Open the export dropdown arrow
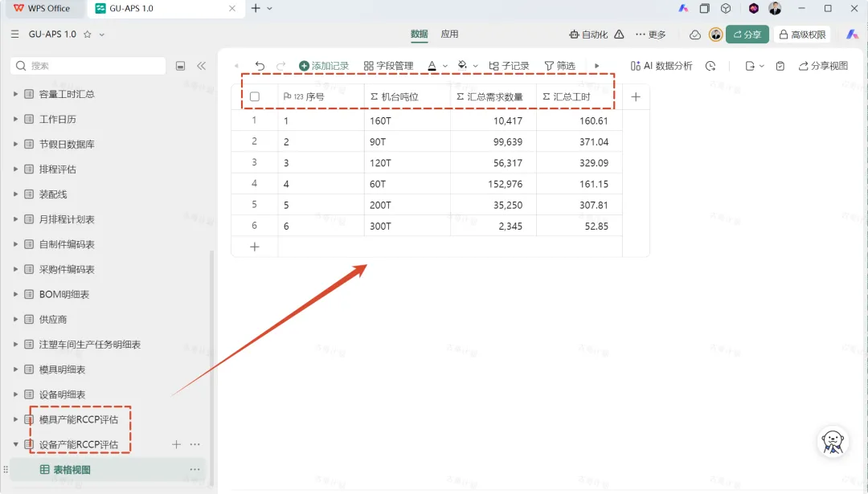Viewport: 868px width, 494px height. point(762,67)
